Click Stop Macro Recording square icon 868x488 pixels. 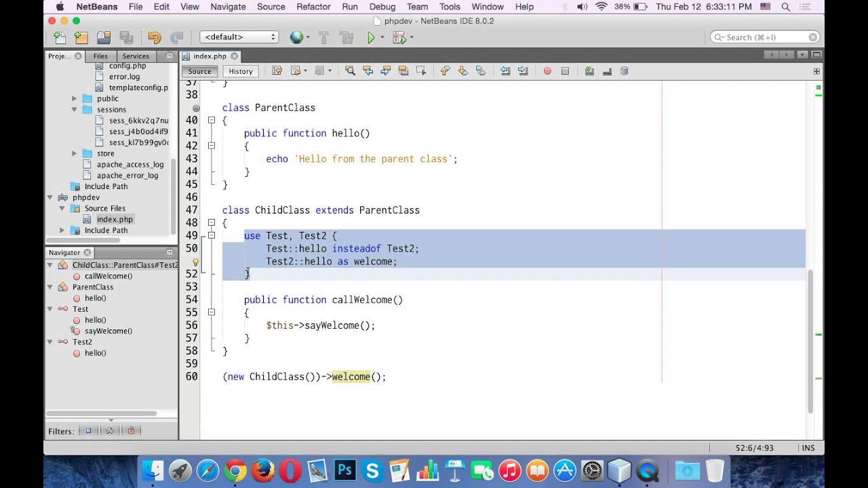[565, 70]
